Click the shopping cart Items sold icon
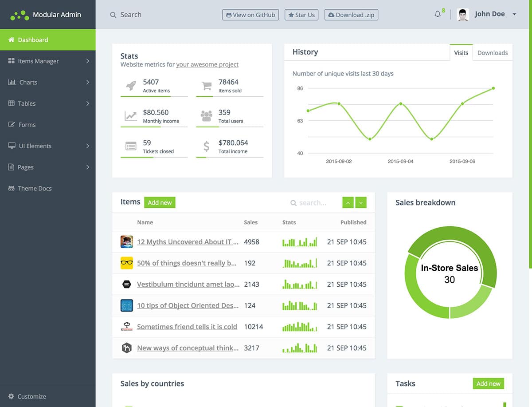 pyautogui.click(x=206, y=86)
